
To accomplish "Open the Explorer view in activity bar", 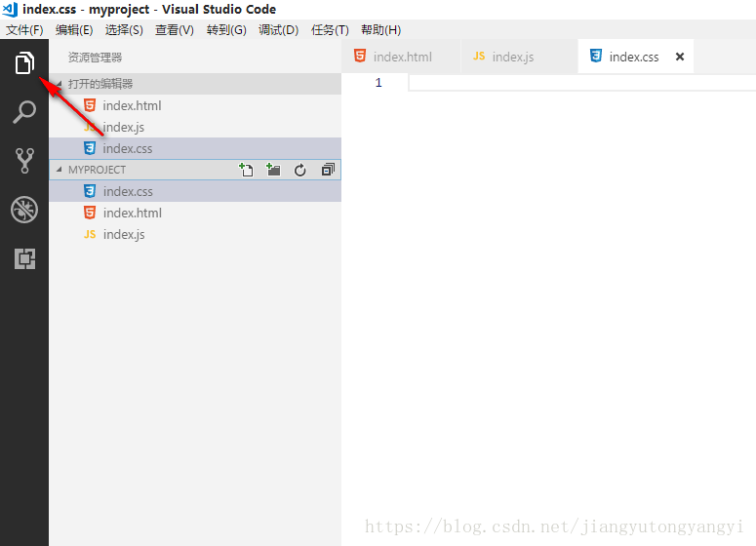I will tap(24, 63).
